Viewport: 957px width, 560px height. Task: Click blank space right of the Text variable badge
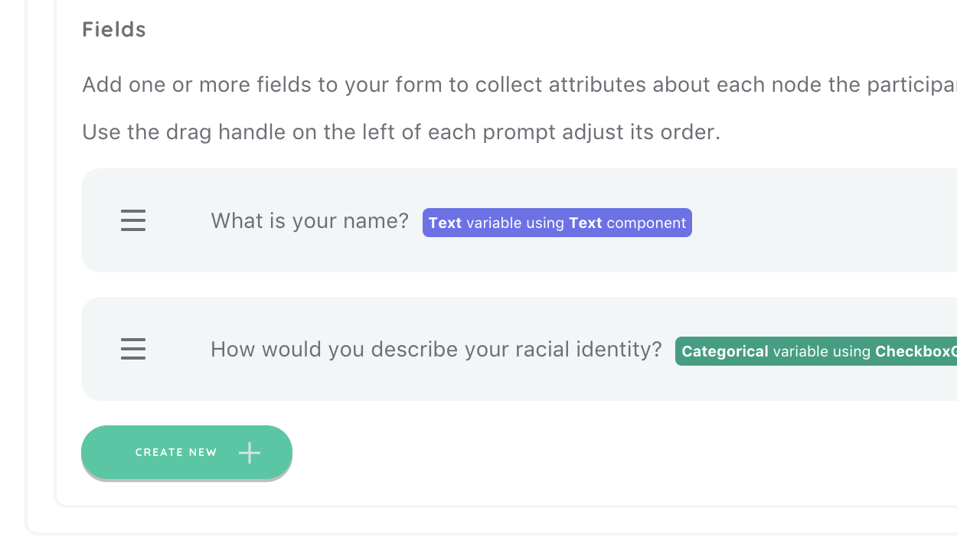point(823,222)
